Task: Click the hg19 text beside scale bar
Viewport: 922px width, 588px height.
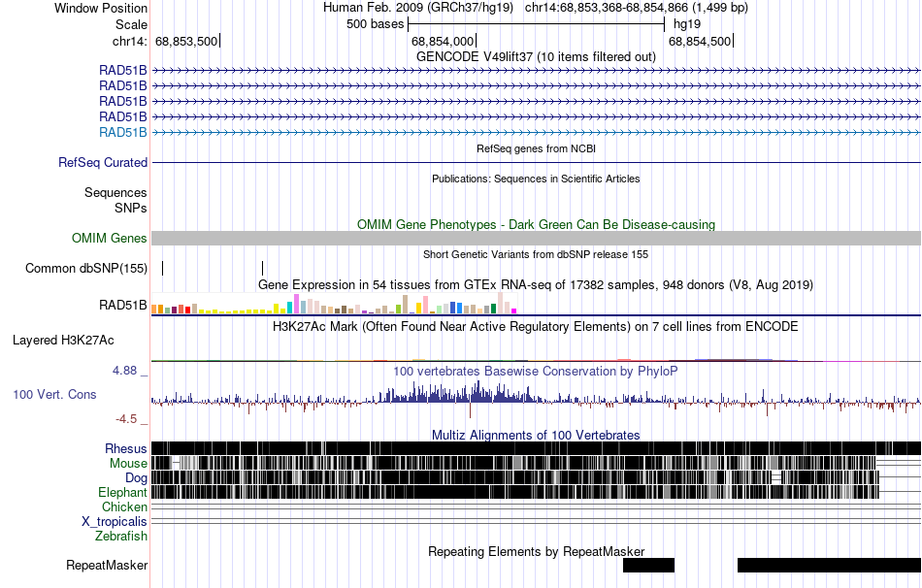Action: [x=687, y=24]
